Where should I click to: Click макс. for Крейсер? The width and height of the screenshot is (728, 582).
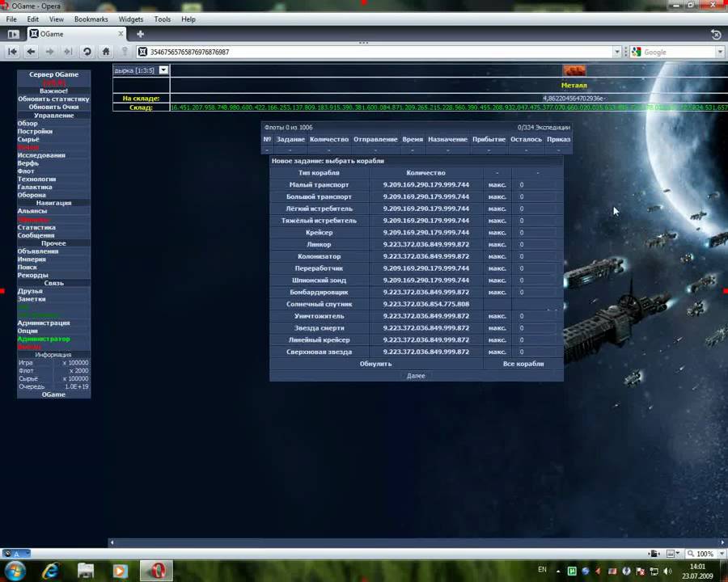click(x=497, y=233)
